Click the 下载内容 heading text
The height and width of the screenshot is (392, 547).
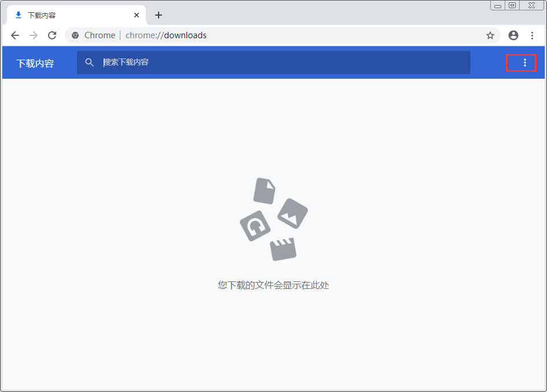(x=35, y=62)
